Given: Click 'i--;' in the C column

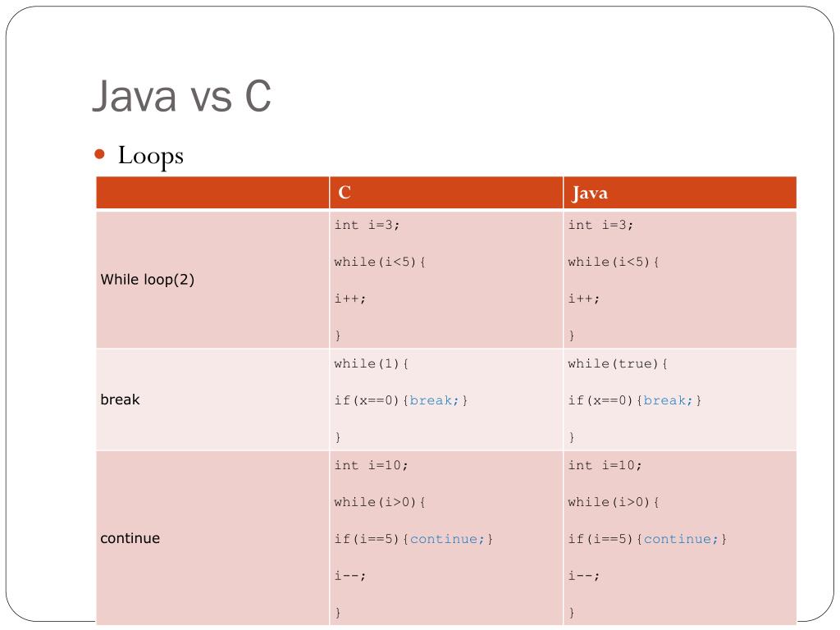Looking at the screenshot, I should pos(350,576).
